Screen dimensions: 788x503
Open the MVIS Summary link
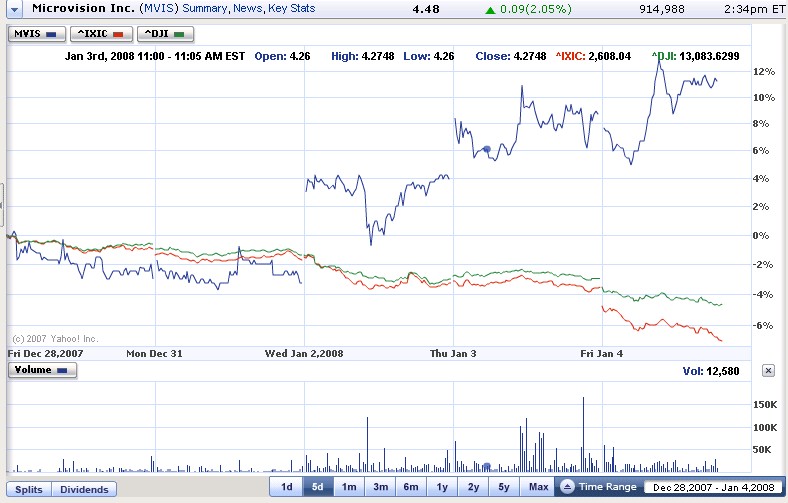coord(204,9)
